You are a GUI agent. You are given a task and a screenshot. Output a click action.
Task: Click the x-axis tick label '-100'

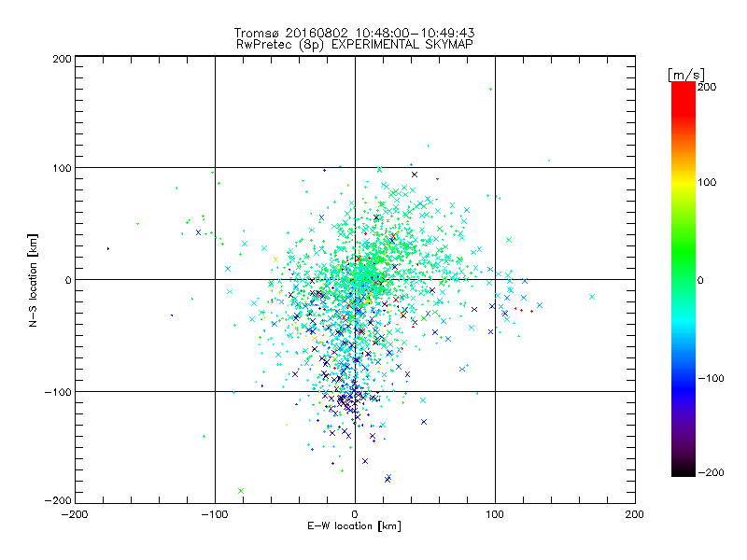(x=215, y=514)
